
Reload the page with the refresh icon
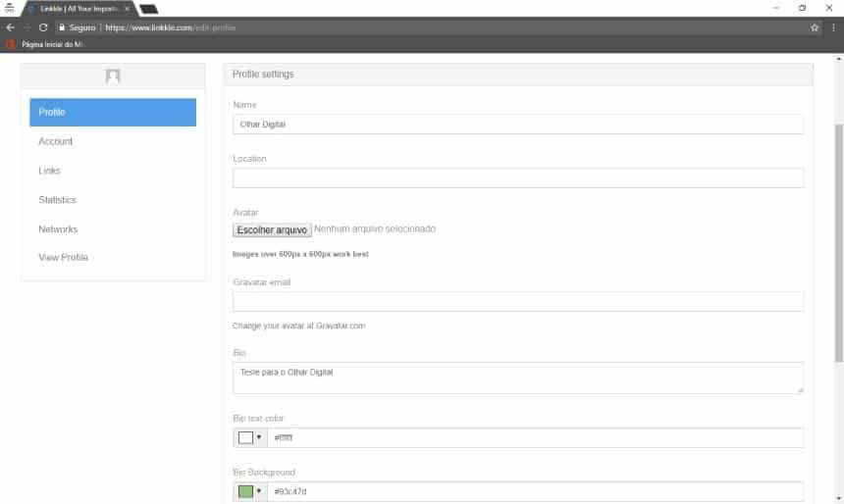click(43, 27)
